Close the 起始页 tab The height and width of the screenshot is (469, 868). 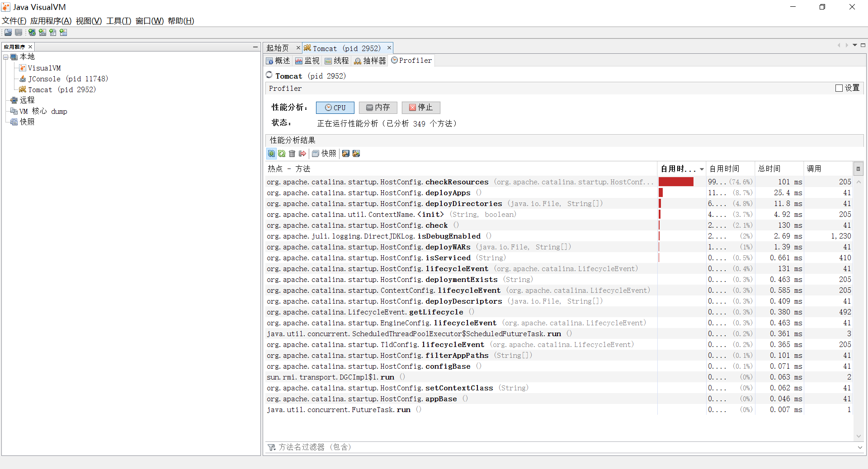pos(298,47)
